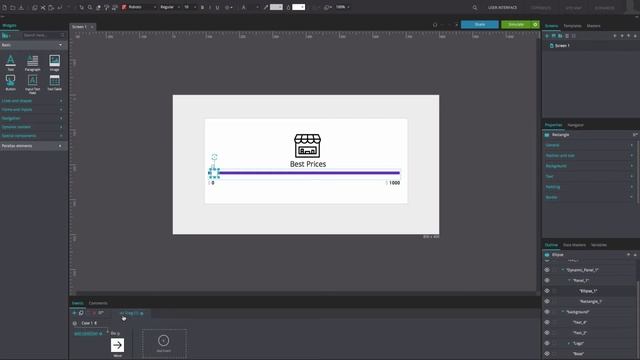
Task: Toggle visibility of Text_4 layer
Action: click(x=547, y=322)
